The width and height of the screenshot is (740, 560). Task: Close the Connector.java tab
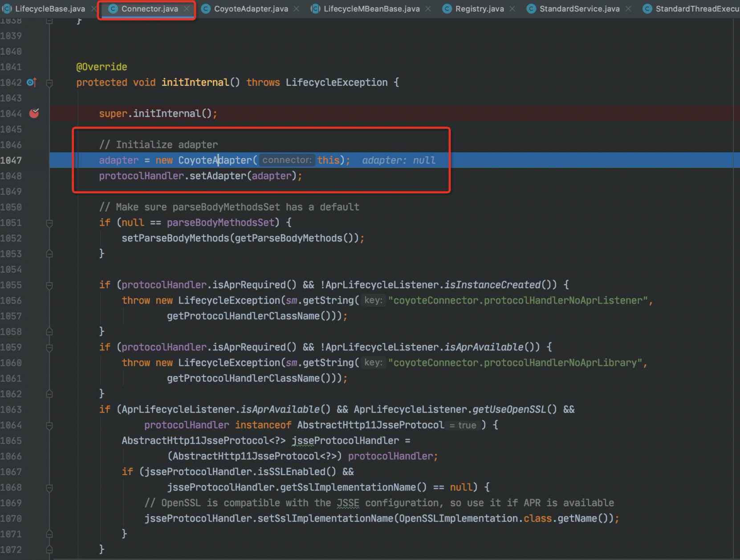coord(187,8)
